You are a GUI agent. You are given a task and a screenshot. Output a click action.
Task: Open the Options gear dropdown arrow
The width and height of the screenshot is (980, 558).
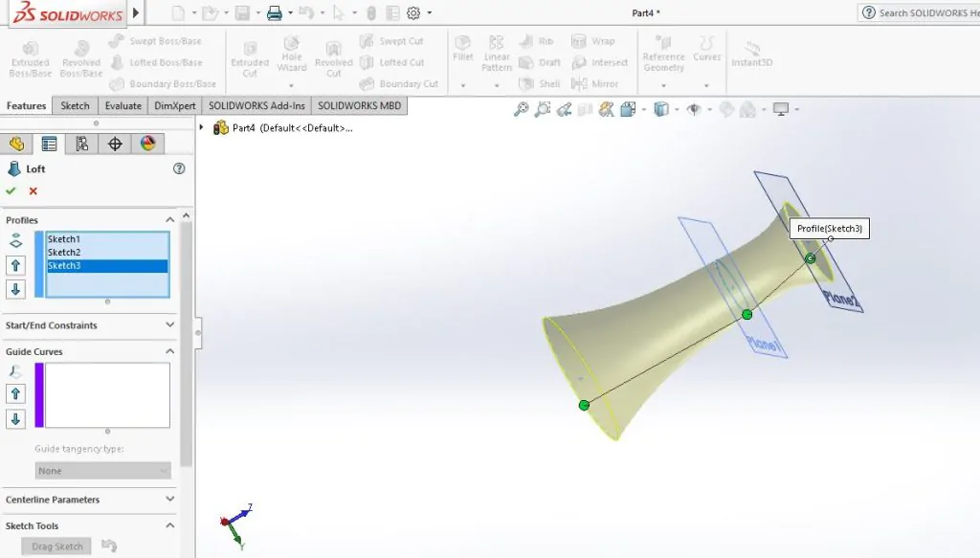pos(430,12)
